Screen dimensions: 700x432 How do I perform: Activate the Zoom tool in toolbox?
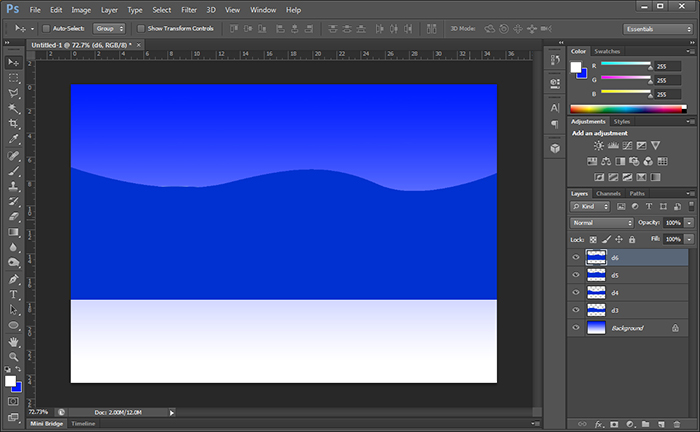(14, 356)
